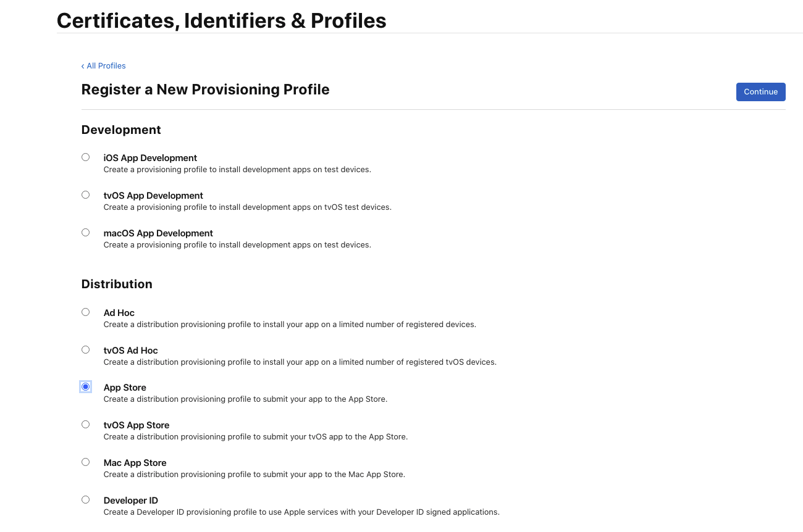This screenshot has width=803, height=532.
Task: Select the Ad Hoc distribution radio button
Action: click(x=85, y=312)
